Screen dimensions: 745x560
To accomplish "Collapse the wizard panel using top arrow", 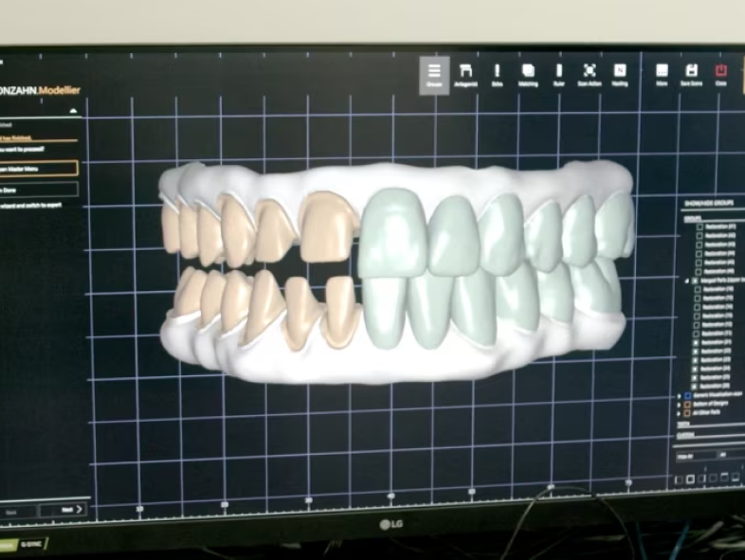I will coord(73,111).
